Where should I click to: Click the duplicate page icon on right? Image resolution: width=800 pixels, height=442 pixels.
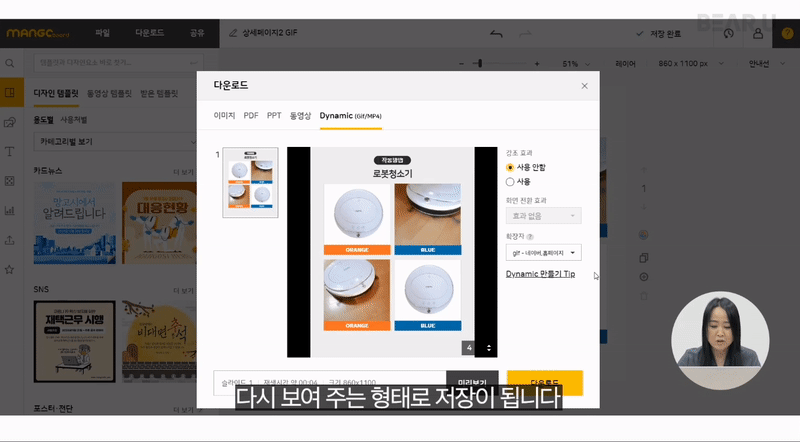tap(644, 258)
